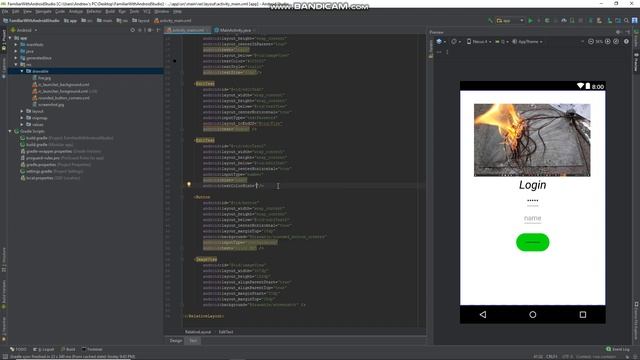Zoom out the layout preview
Viewport: 640px width, 360px height.
pyautogui.click(x=591, y=42)
